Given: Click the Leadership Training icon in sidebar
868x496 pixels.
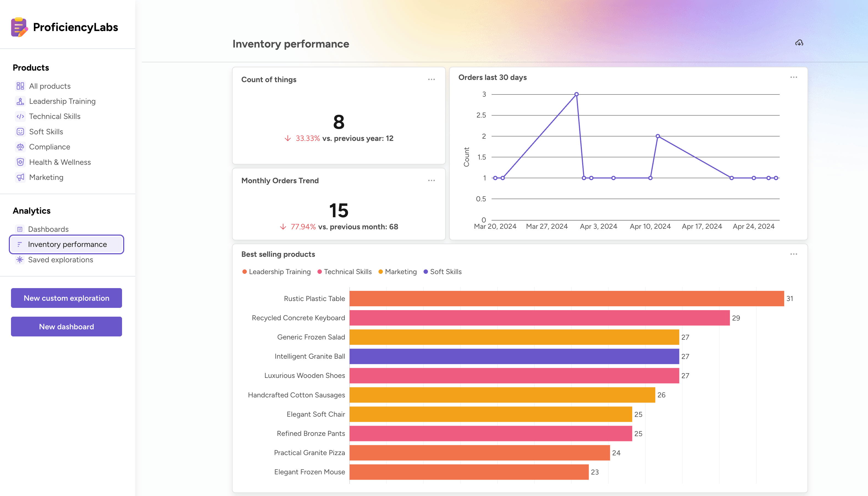Looking at the screenshot, I should (x=20, y=101).
